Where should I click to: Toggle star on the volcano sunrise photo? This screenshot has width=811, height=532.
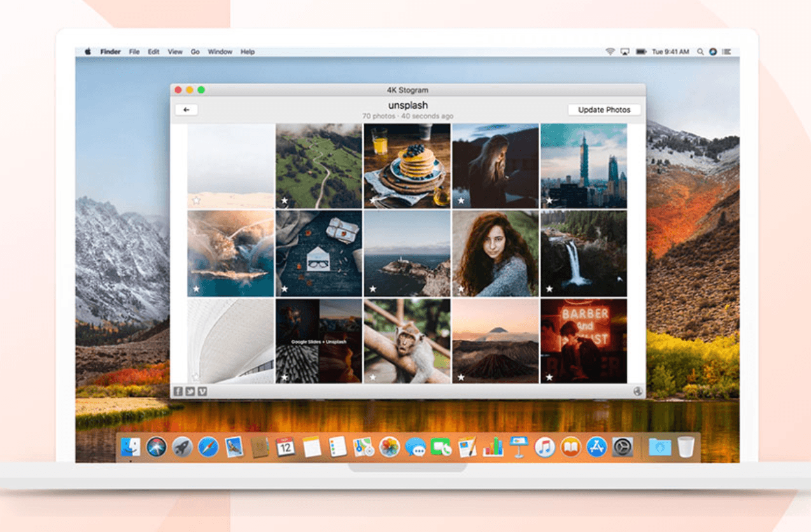pos(461,377)
